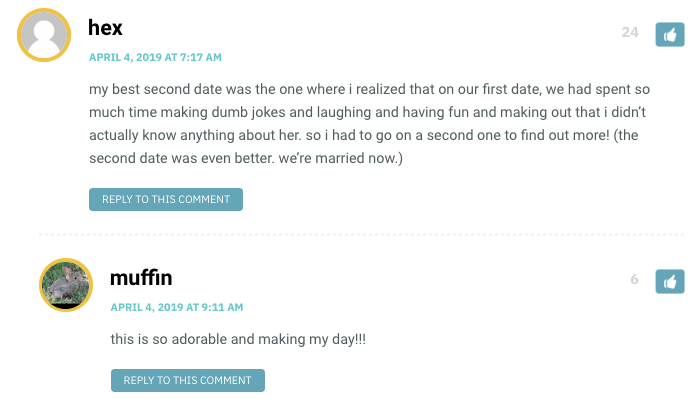Open the hex username profile
698x407 pixels.
pyautogui.click(x=105, y=28)
